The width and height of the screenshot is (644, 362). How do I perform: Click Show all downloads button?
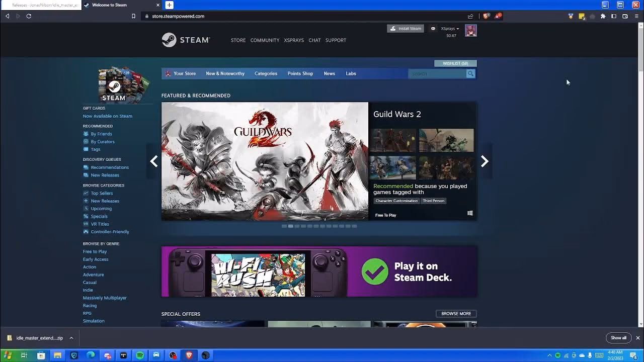618,338
